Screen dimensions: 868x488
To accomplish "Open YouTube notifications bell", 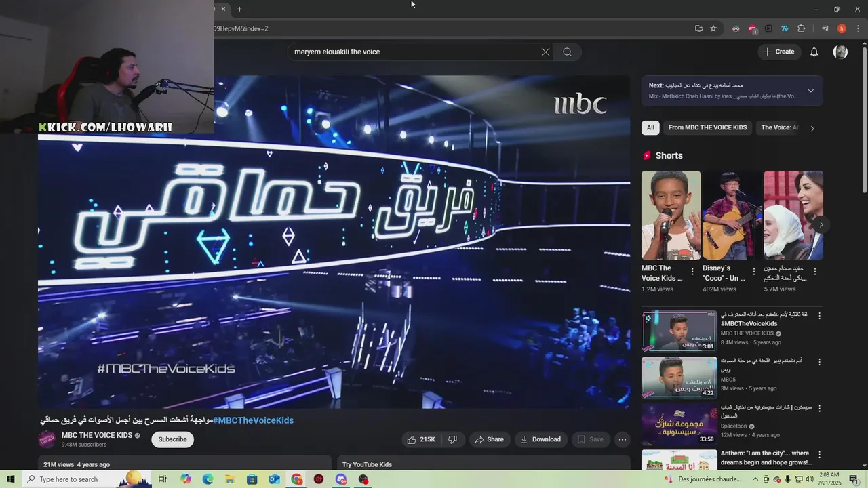I will (814, 52).
